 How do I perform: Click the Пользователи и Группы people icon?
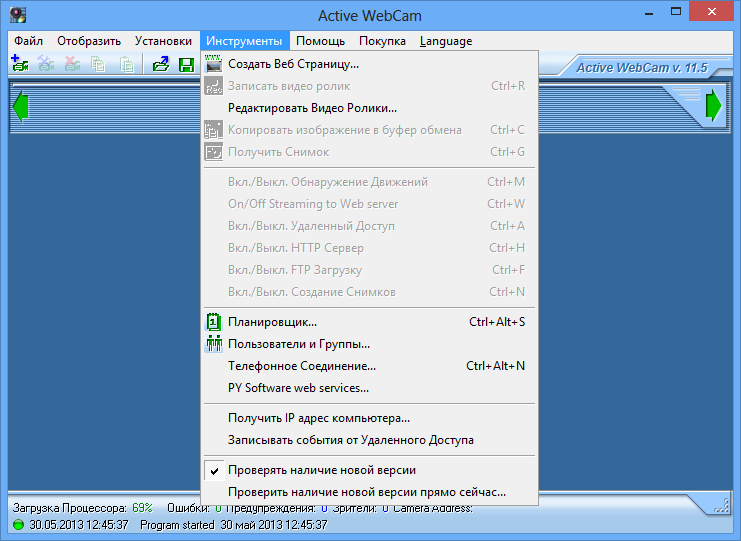pyautogui.click(x=214, y=343)
